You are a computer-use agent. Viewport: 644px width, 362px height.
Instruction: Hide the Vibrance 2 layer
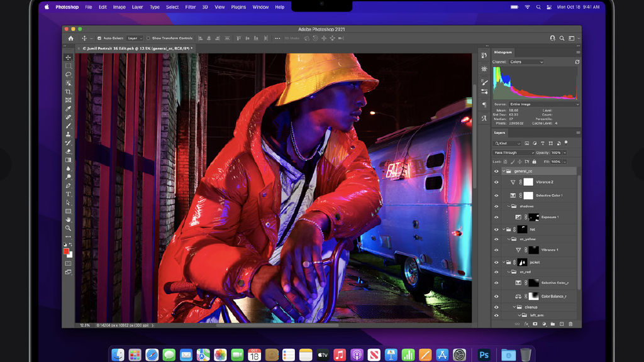coord(496,182)
